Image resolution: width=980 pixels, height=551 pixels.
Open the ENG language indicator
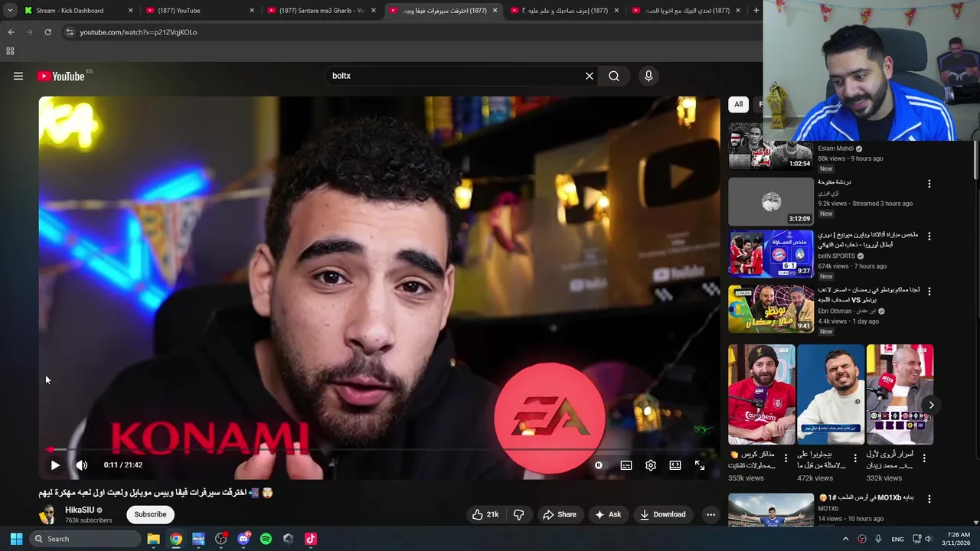(897, 539)
